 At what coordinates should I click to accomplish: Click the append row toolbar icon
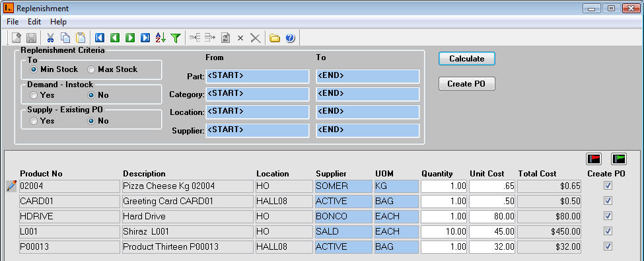pyautogui.click(x=210, y=38)
